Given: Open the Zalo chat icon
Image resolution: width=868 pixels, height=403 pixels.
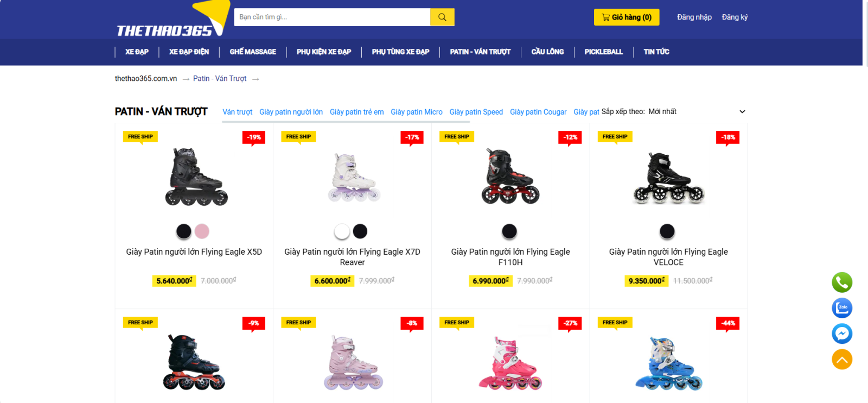Looking at the screenshot, I should coord(842,308).
